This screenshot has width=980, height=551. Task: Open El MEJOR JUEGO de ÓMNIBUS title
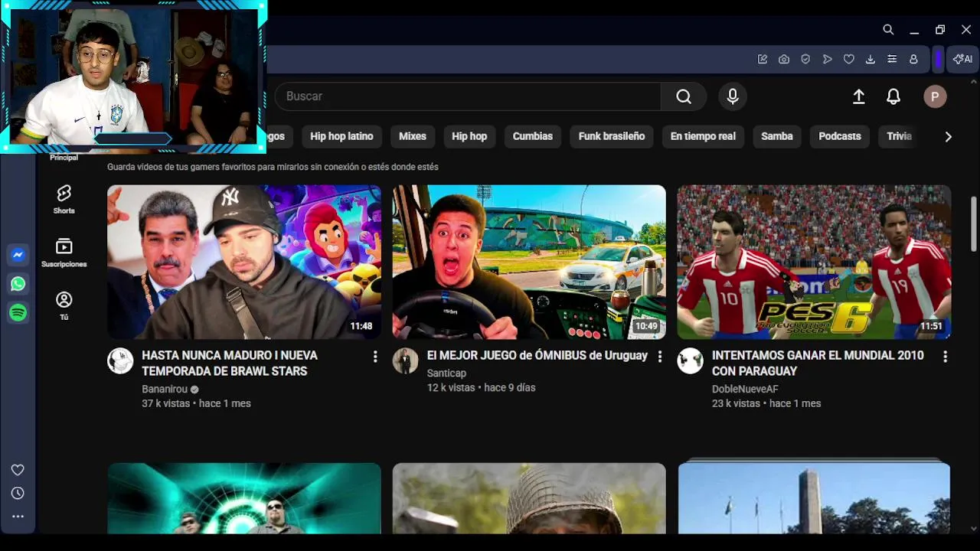pyautogui.click(x=537, y=356)
